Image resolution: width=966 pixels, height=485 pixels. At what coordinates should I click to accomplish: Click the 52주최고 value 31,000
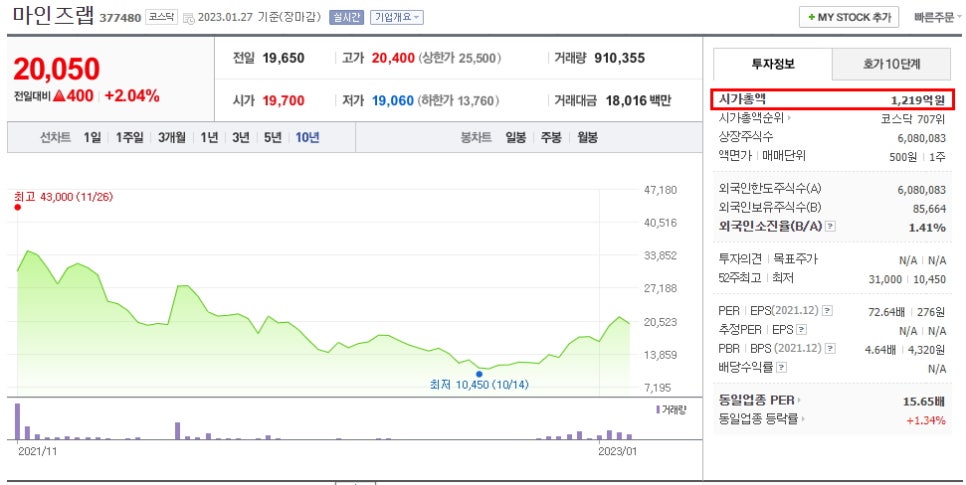(x=885, y=279)
